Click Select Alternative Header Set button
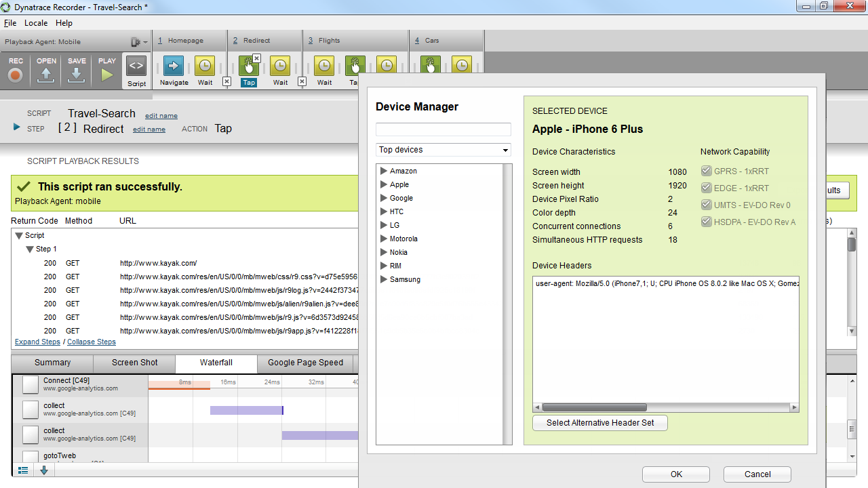The image size is (868, 488). (600, 423)
